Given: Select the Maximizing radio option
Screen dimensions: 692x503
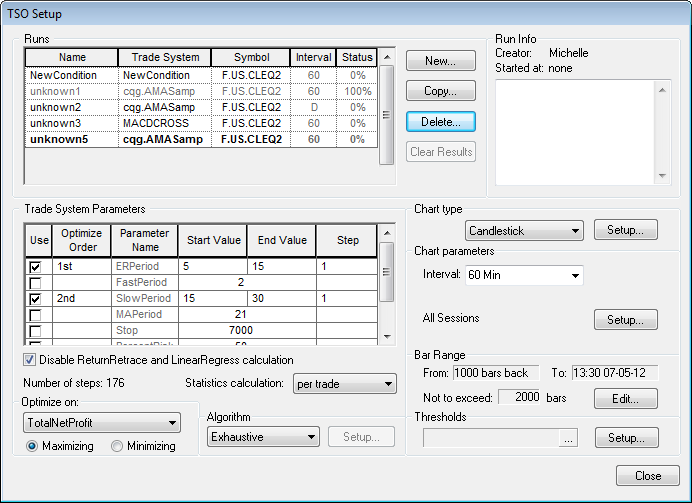Looking at the screenshot, I should tap(33, 446).
